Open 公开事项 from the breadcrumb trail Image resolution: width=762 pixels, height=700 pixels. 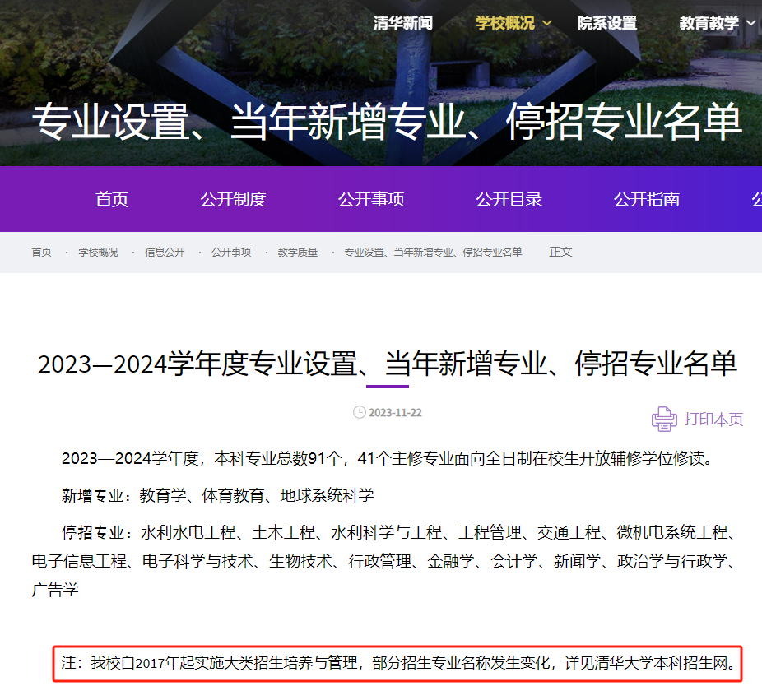230,252
